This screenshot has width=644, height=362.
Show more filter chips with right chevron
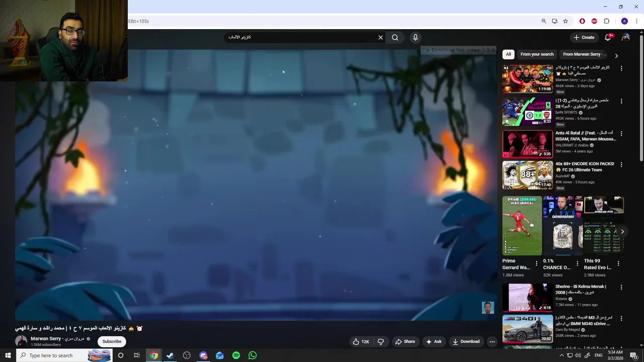tap(616, 55)
